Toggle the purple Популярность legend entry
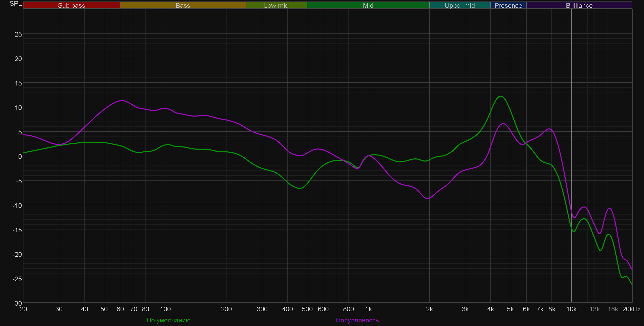Viewport: 644px width, 326px height. [357, 320]
